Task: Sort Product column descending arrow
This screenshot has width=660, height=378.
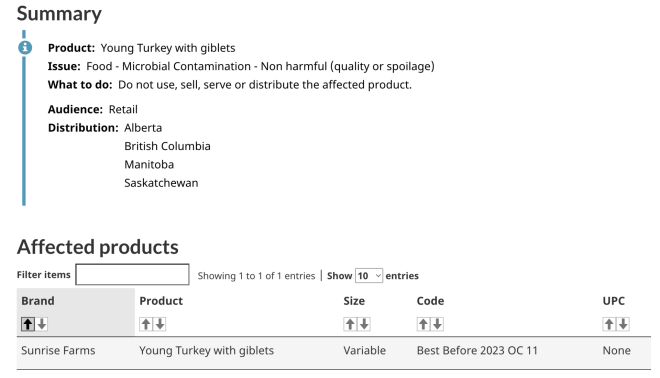Action: tap(160, 324)
